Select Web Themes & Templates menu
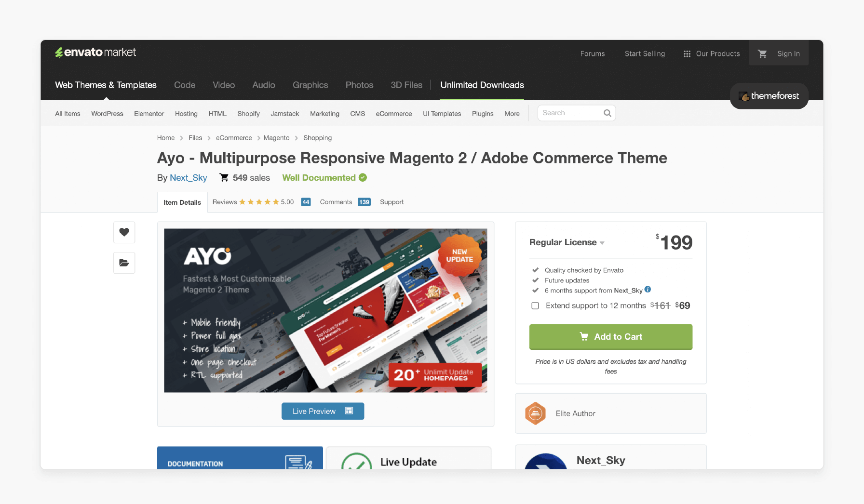This screenshot has width=864, height=504. coord(106,85)
